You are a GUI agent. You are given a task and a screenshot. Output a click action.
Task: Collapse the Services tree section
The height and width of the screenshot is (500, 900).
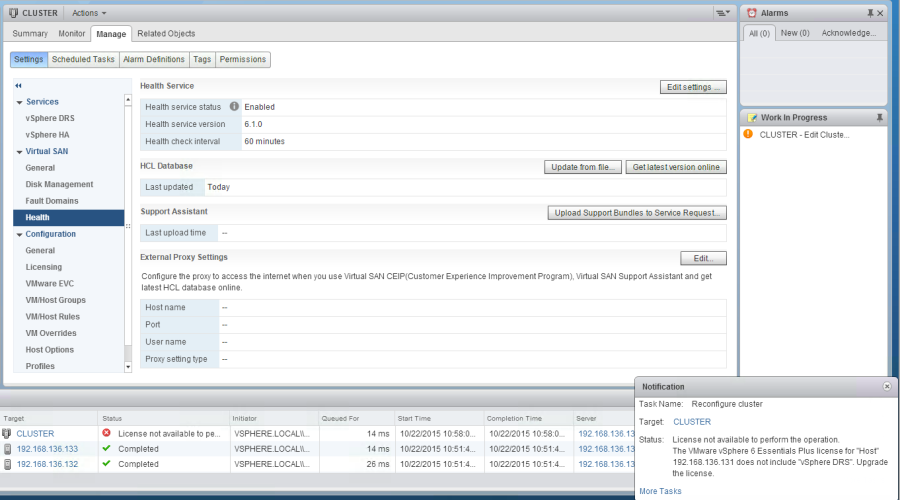(x=19, y=102)
